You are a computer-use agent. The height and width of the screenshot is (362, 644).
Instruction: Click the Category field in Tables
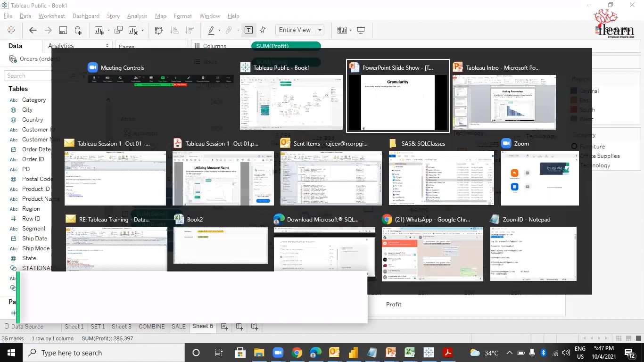tap(34, 100)
